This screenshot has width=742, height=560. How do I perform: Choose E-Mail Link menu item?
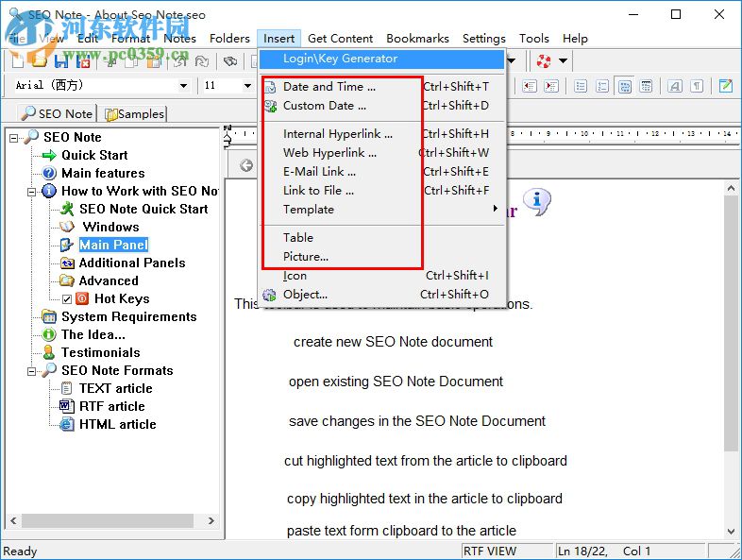click(x=382, y=172)
